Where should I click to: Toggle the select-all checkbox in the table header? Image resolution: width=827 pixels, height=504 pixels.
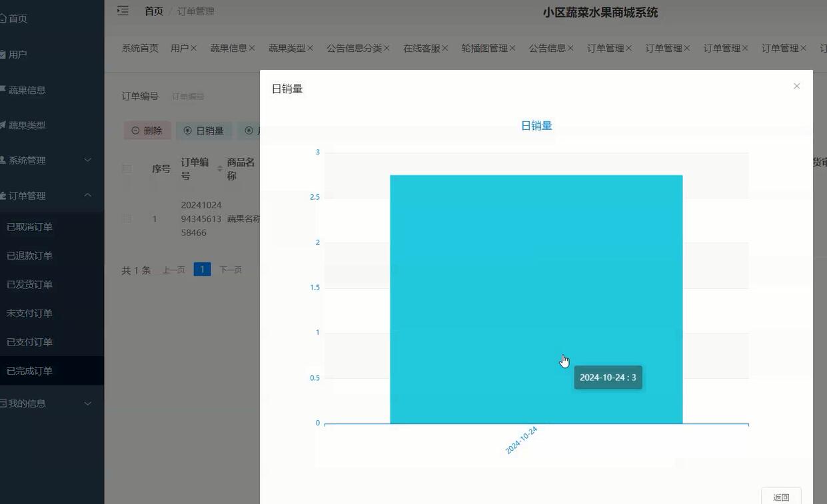tap(127, 168)
